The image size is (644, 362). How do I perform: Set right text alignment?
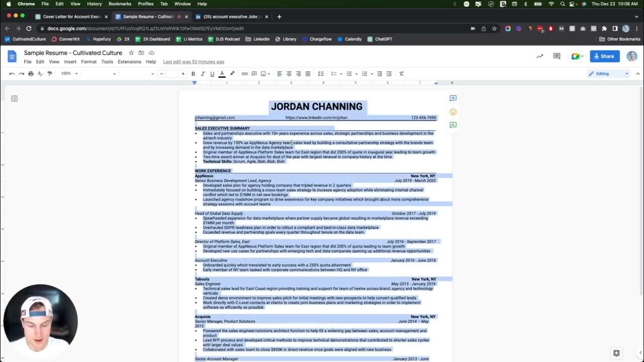tap(298, 74)
